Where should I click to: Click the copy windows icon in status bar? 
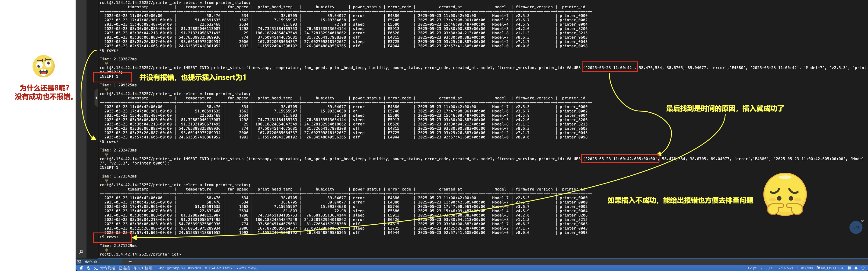click(81, 268)
